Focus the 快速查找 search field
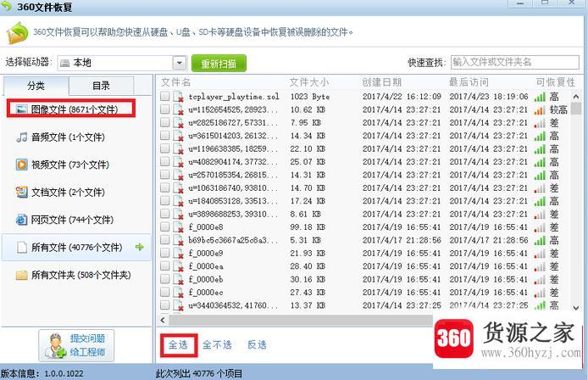 [x=515, y=62]
